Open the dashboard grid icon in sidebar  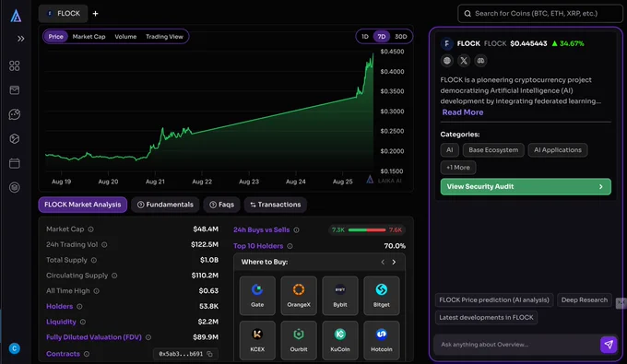[15, 65]
